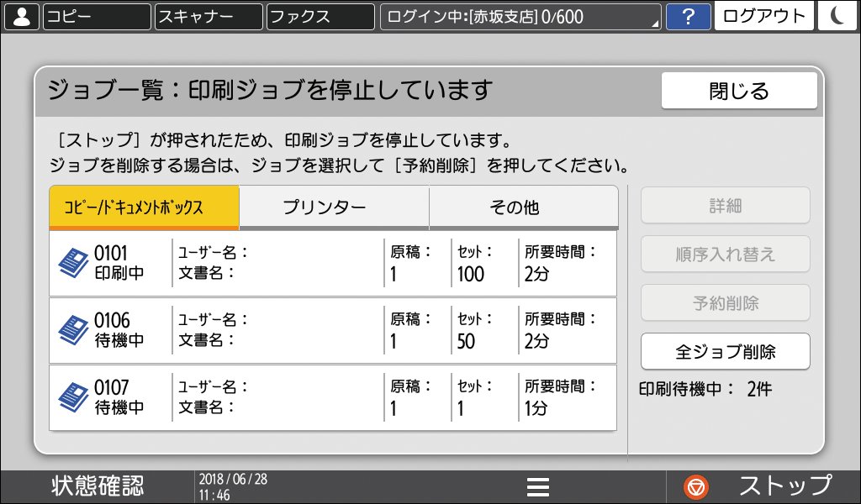The width and height of the screenshot is (861, 504).
Task: Open the コピー function screen
Action: [95, 16]
